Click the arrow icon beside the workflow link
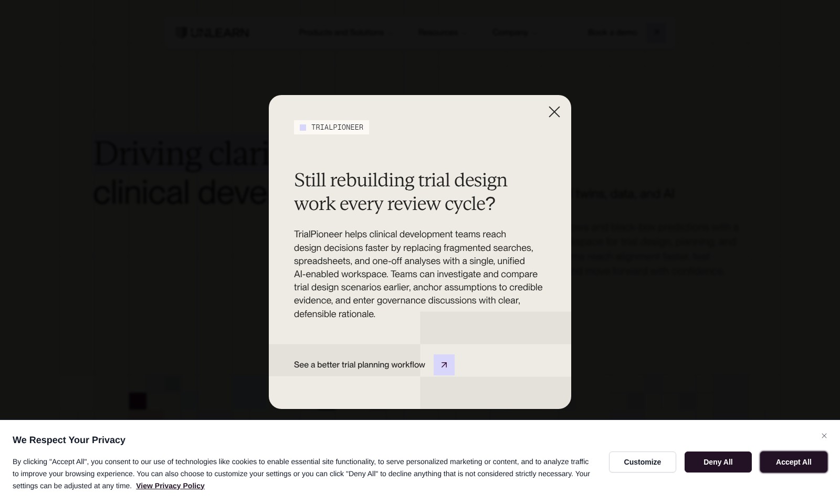840x504 pixels. click(444, 365)
